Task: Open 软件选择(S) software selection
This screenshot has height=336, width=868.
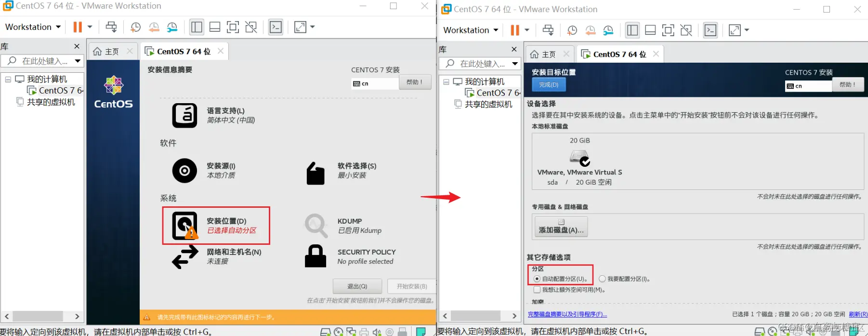Action: [342, 173]
